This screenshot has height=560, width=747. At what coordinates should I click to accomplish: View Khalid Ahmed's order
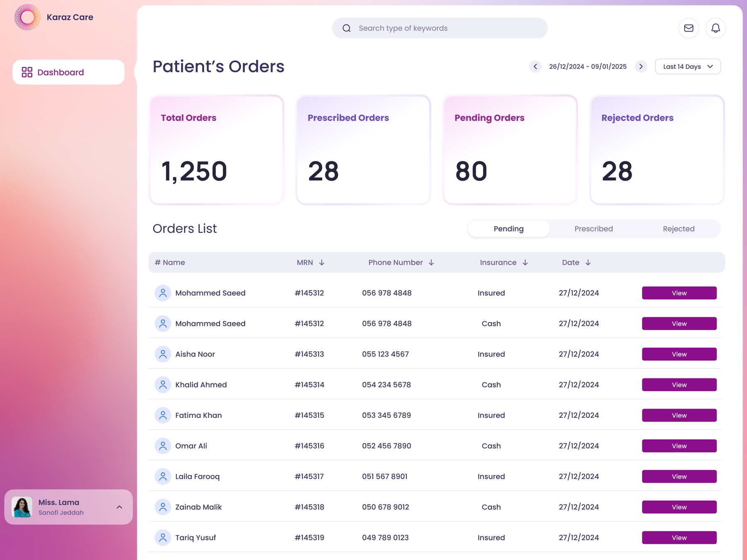tap(679, 385)
